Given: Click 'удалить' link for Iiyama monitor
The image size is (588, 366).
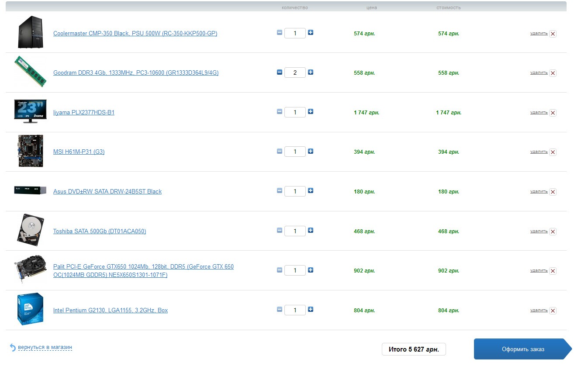Looking at the screenshot, I should (539, 112).
